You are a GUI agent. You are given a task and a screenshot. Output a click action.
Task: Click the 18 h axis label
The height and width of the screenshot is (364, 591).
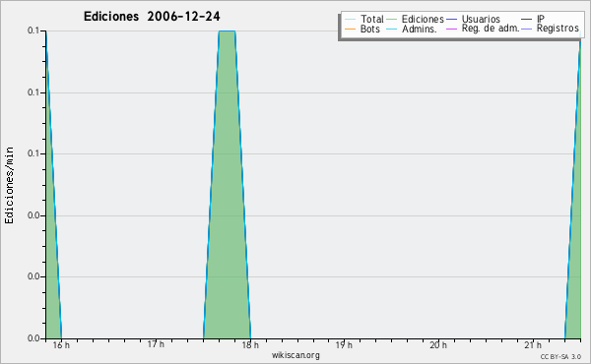[250, 345]
